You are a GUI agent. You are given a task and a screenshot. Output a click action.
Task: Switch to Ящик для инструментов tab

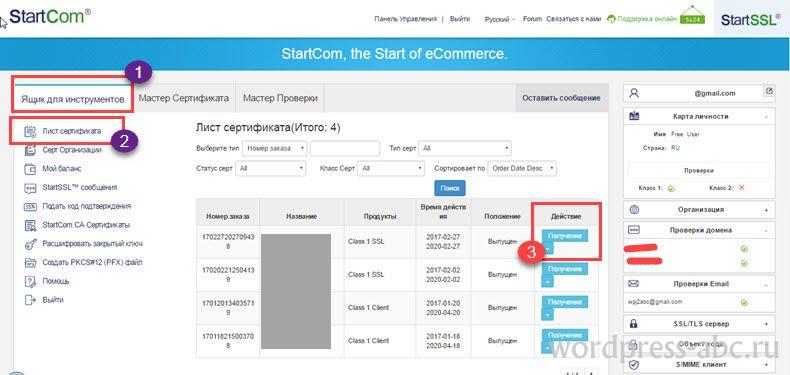pos(73,99)
